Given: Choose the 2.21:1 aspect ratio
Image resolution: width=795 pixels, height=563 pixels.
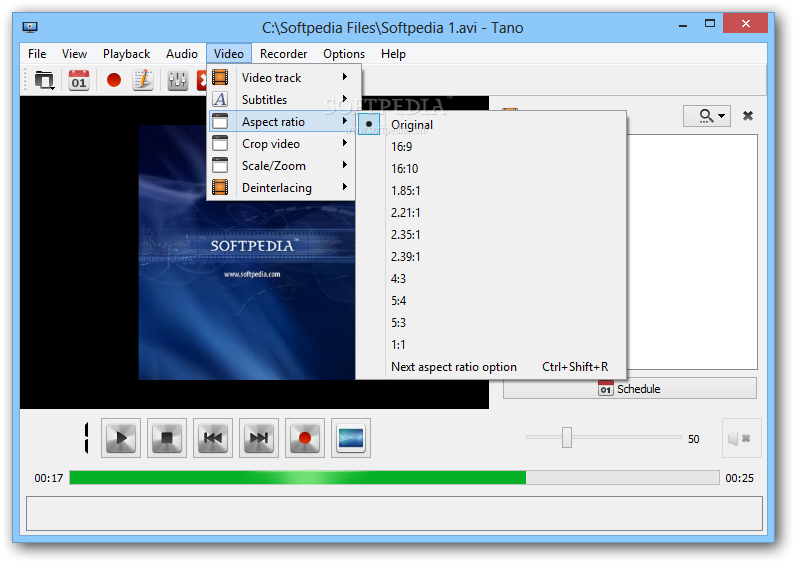Looking at the screenshot, I should (491, 213).
